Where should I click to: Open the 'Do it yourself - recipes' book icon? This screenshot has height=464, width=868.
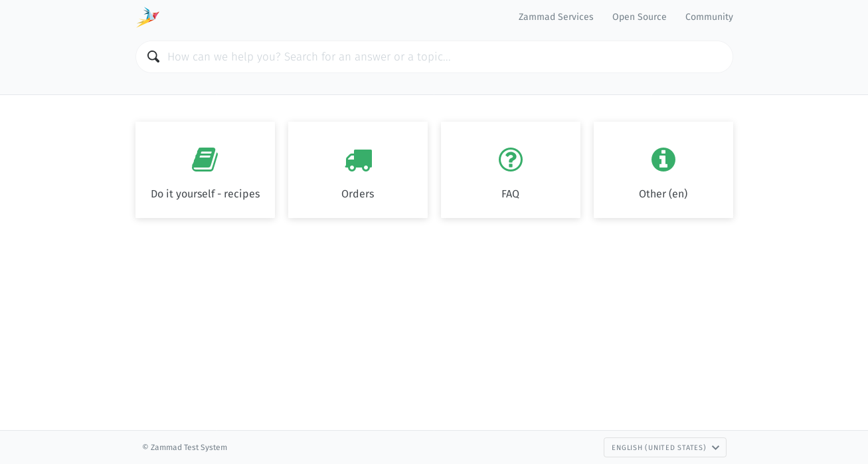click(205, 160)
